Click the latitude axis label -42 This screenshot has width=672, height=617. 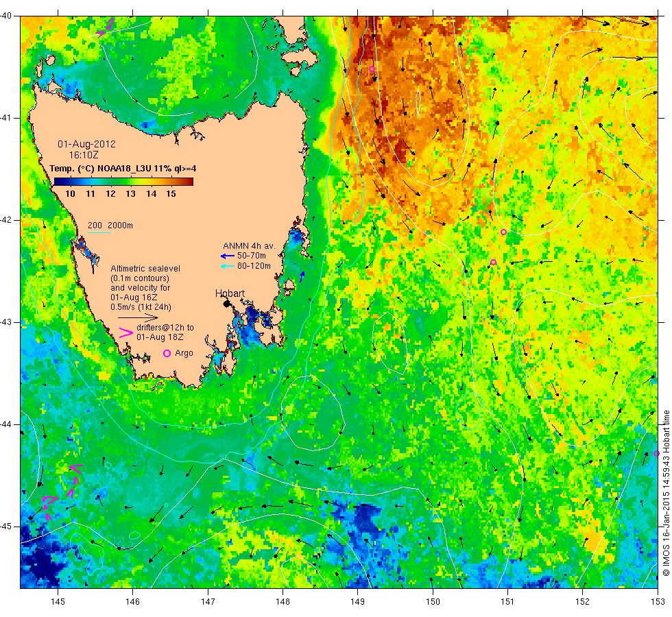(x=5, y=220)
